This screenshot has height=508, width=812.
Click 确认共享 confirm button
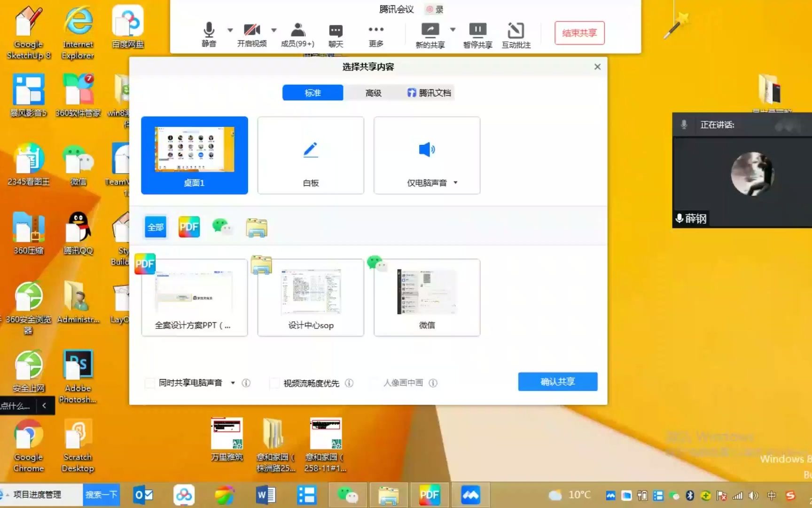point(558,381)
